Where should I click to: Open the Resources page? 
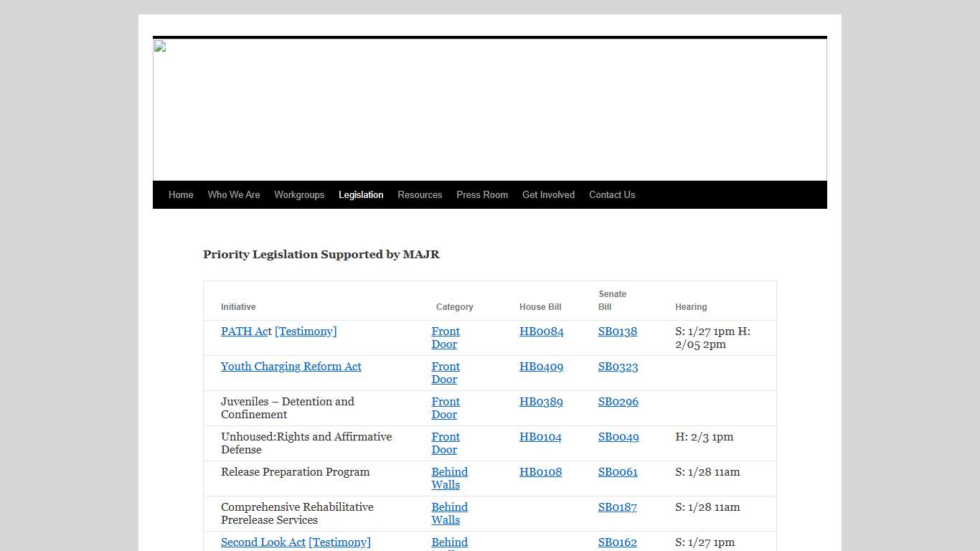coord(420,194)
